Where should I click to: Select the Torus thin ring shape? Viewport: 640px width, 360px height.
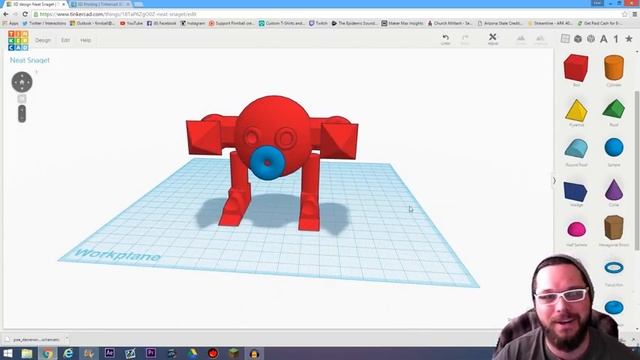click(x=614, y=268)
